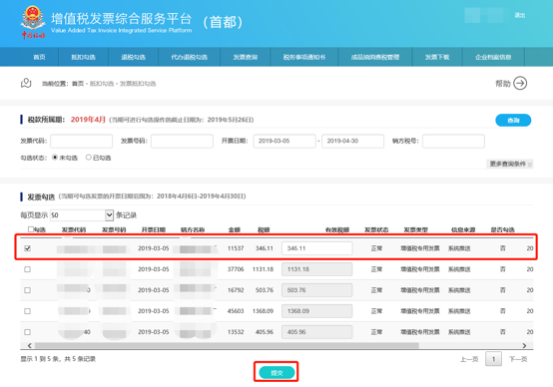
Task: Click the amount cell 37706
Action: pyautogui.click(x=236, y=269)
